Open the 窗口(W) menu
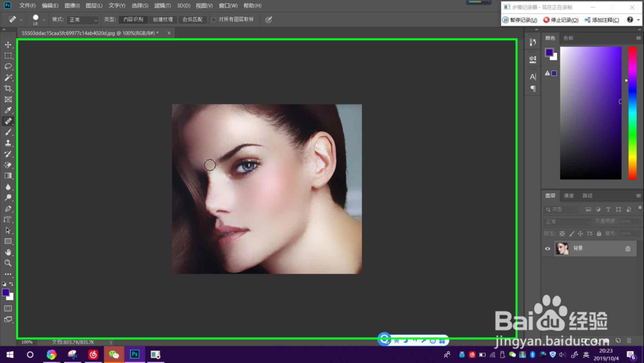The width and height of the screenshot is (644, 363). coord(228,6)
